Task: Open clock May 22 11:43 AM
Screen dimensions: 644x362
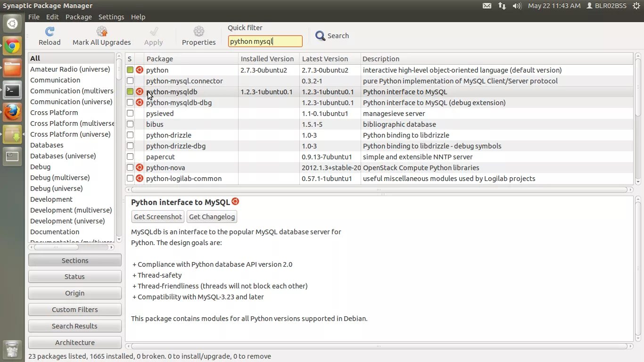Action: (x=554, y=6)
